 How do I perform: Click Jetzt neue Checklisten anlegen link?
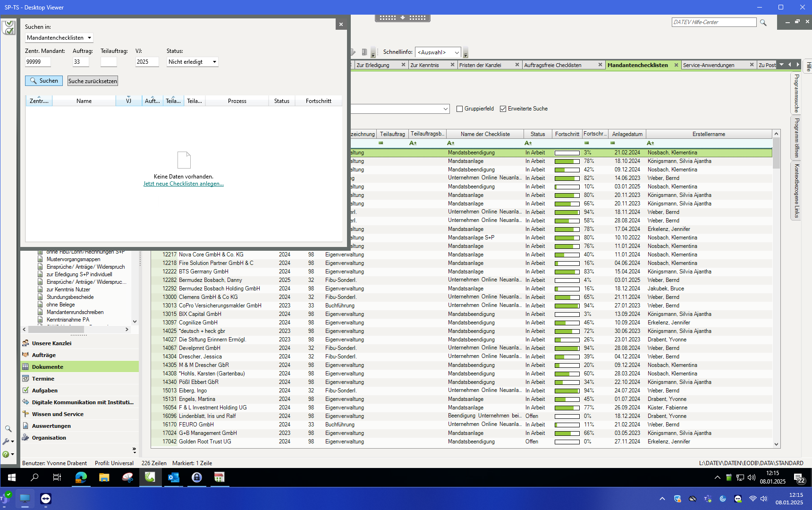[183, 184]
